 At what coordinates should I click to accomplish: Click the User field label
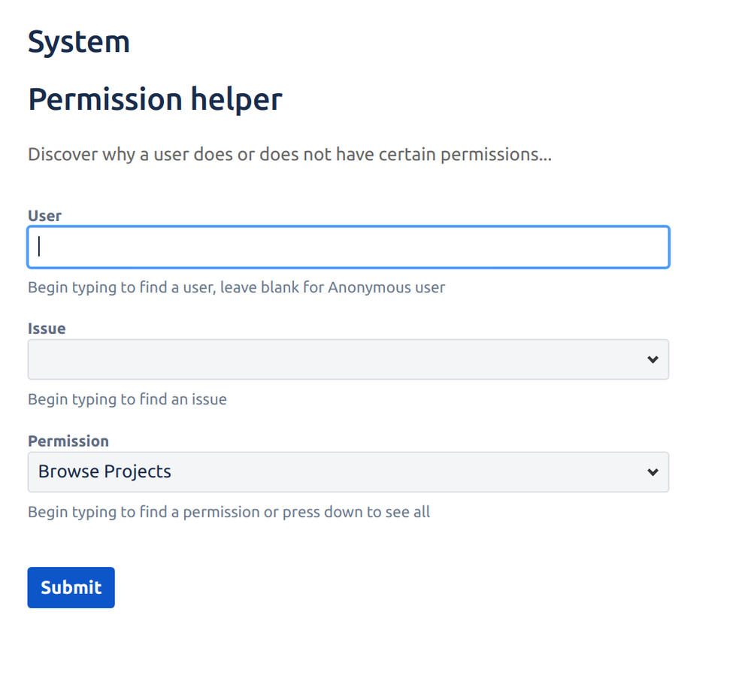click(44, 216)
